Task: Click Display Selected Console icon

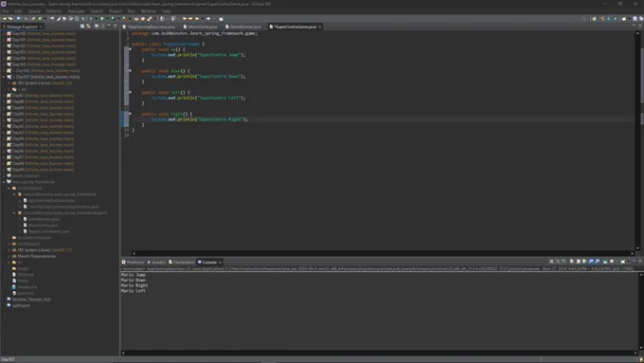Action: [x=612, y=262]
